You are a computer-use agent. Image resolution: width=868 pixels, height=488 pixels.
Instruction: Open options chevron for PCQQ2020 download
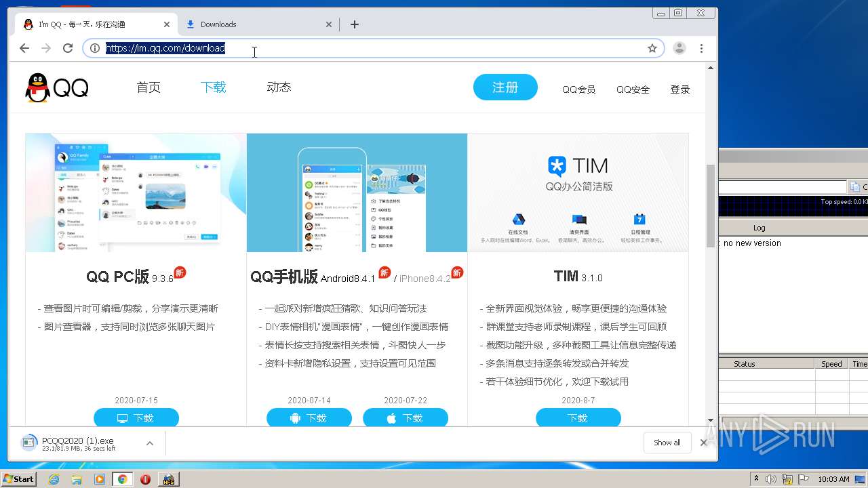click(150, 443)
